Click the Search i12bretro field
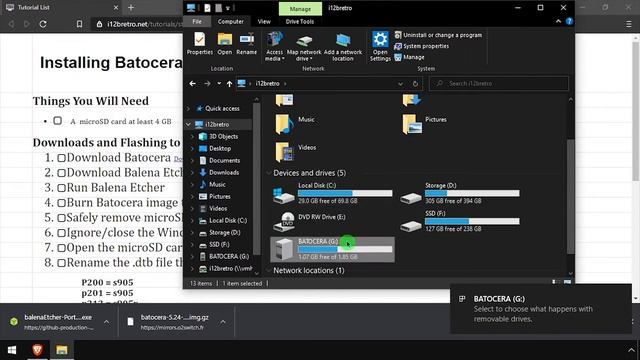The height and width of the screenshot is (360, 640). [499, 84]
